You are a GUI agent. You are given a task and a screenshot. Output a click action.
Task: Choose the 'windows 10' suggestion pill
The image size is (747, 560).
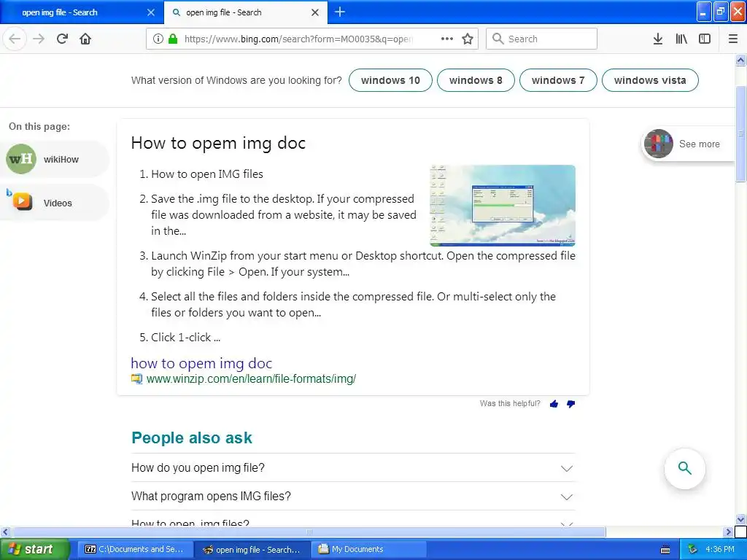point(390,80)
